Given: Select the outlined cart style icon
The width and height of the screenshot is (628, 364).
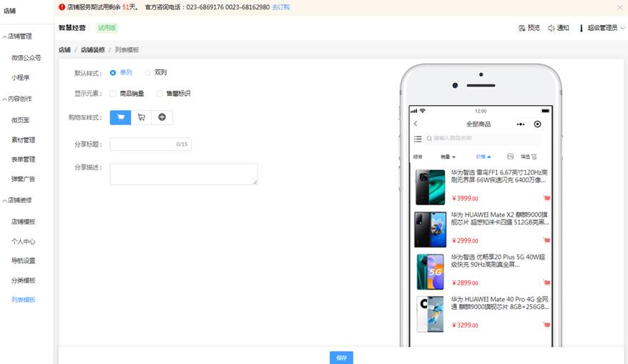Looking at the screenshot, I should coord(142,117).
